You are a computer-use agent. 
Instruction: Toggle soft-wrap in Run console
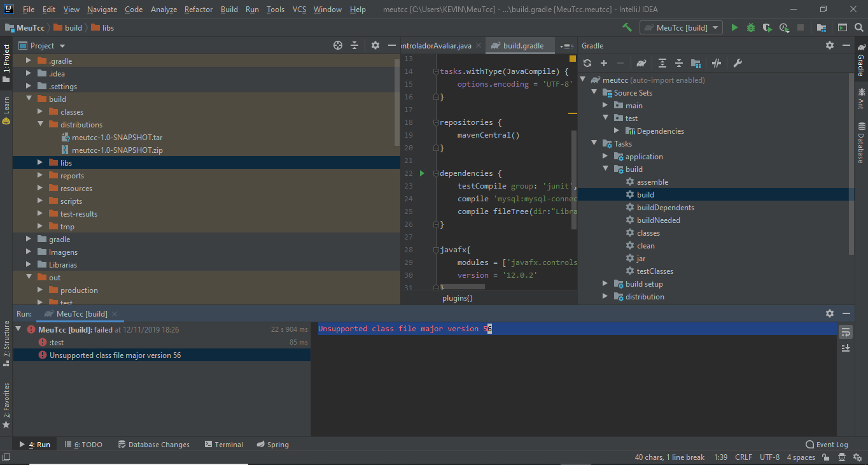[846, 332]
